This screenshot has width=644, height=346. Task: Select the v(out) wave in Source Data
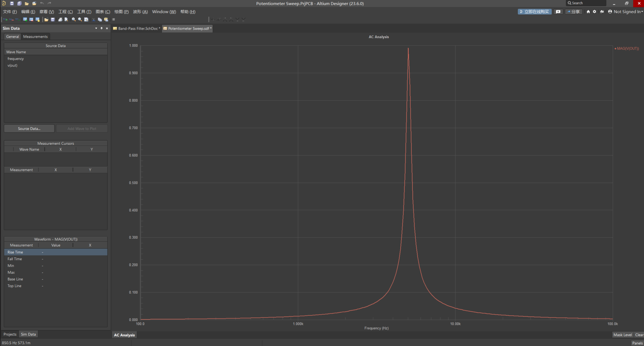pyautogui.click(x=12, y=65)
